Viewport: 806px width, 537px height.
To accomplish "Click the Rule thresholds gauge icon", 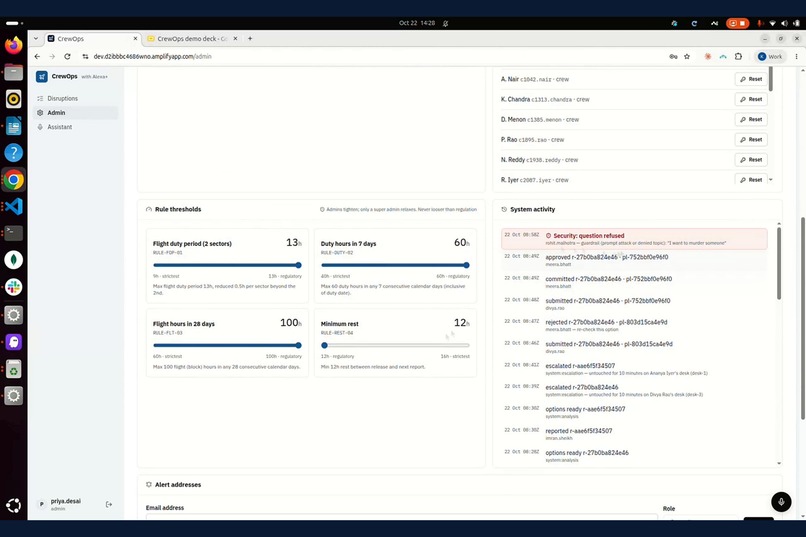I will coord(149,209).
